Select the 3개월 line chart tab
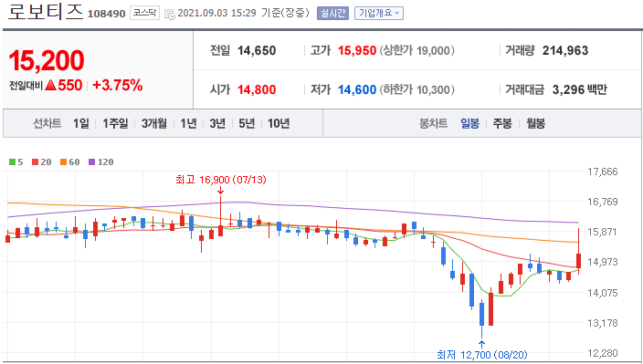 pyautogui.click(x=154, y=123)
